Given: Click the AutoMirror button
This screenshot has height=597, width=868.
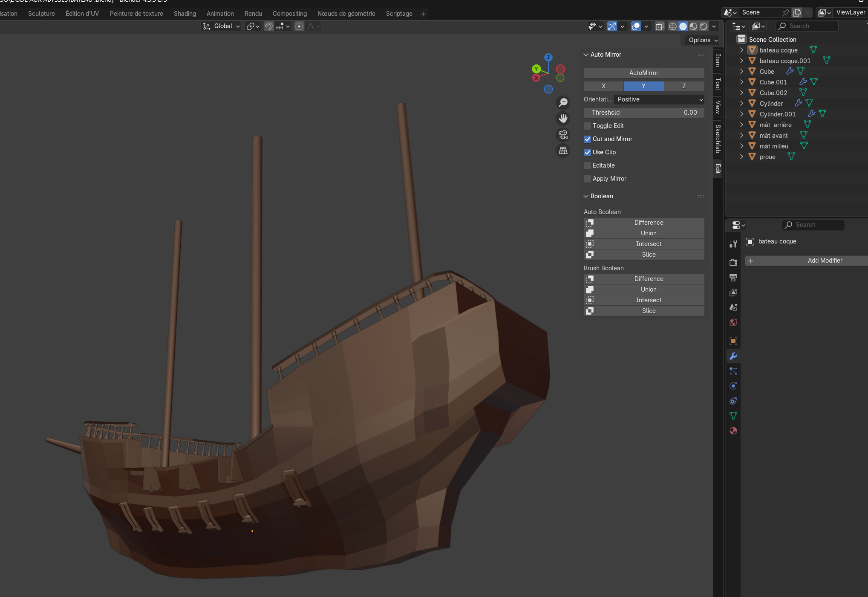Looking at the screenshot, I should pos(643,73).
